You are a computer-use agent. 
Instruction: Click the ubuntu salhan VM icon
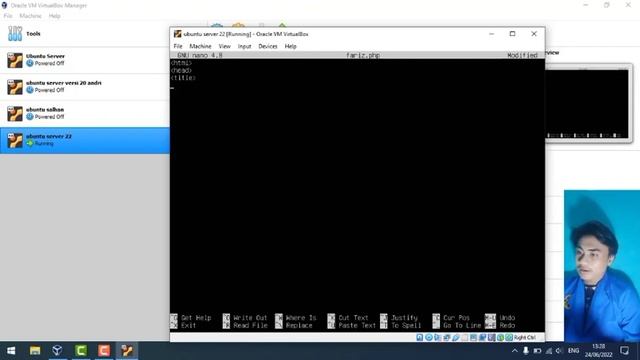click(x=15, y=113)
